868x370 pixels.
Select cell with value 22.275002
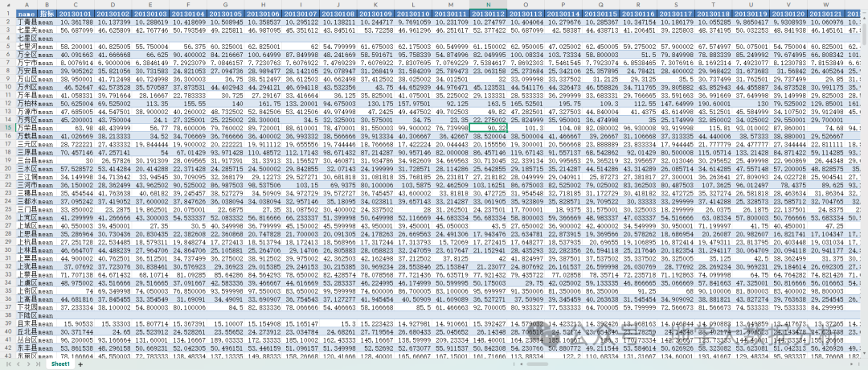coord(488,119)
